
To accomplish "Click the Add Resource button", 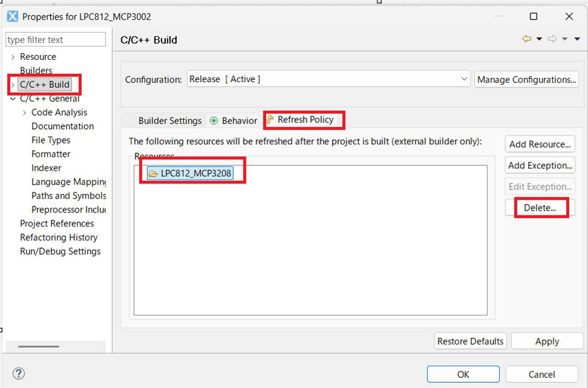I will click(x=540, y=144).
